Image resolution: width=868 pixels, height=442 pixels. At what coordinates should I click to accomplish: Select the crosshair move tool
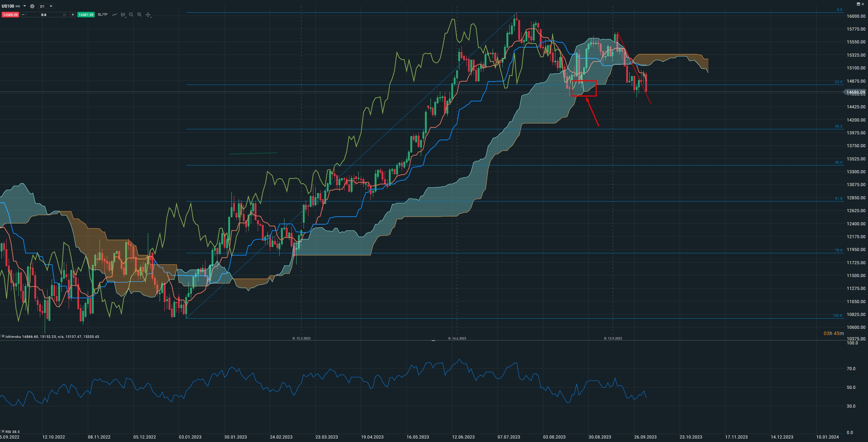tap(148, 15)
